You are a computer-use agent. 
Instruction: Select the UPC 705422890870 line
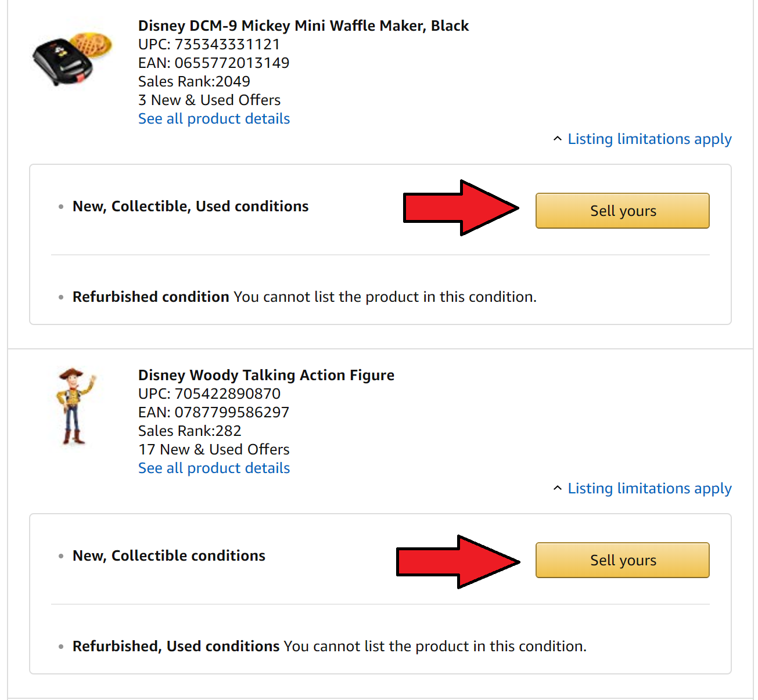209,394
